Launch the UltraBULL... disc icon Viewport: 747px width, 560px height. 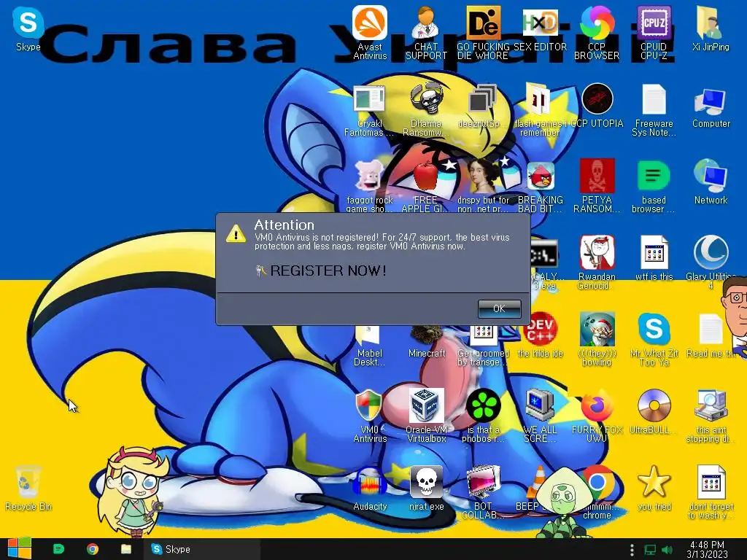pos(654,411)
